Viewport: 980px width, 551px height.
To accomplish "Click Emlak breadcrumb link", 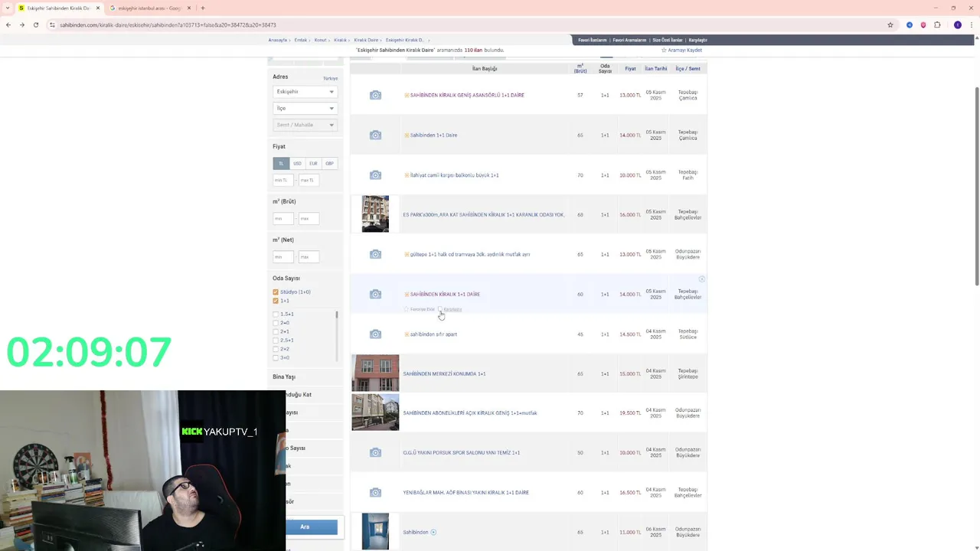I will (300, 40).
